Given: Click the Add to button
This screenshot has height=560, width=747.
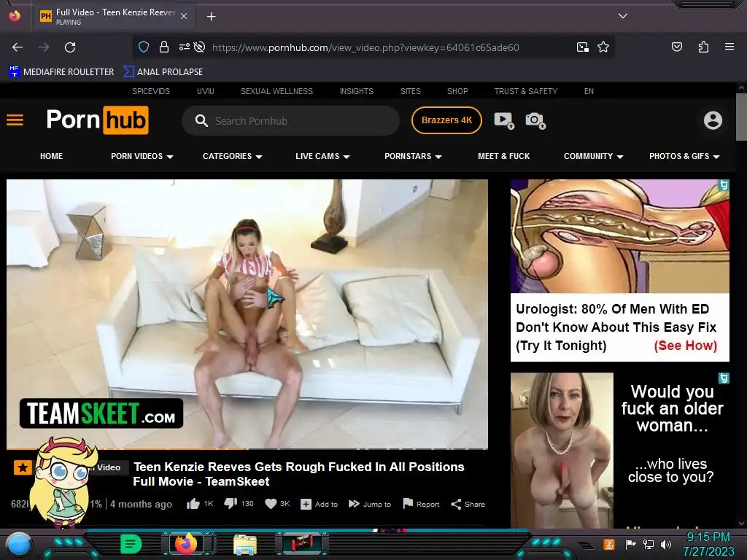Looking at the screenshot, I should 320,504.
